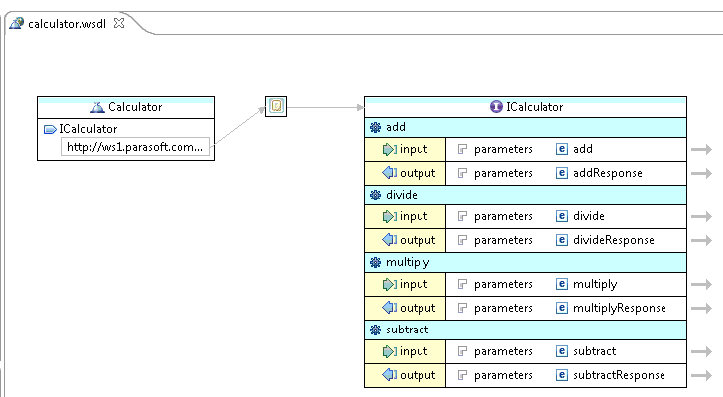Screen dimensions: 723x397
Task: Select the parameters part of divideResponse row
Action: tap(503, 240)
